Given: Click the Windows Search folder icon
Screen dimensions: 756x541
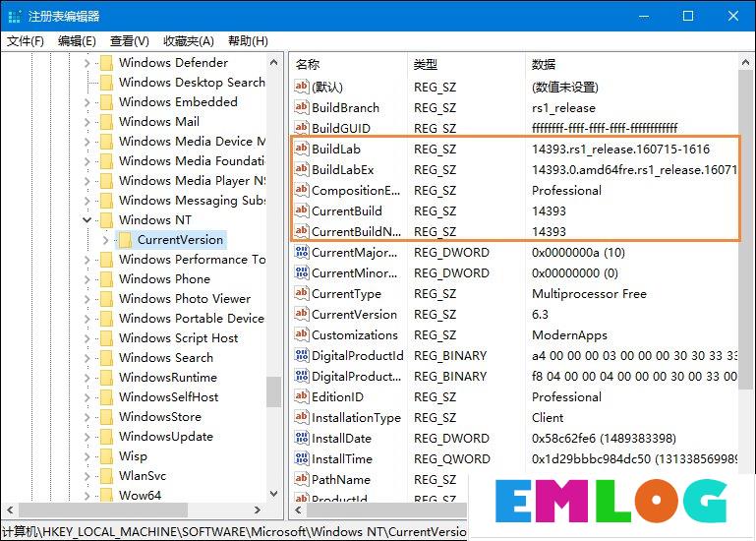Looking at the screenshot, I should coord(106,358).
